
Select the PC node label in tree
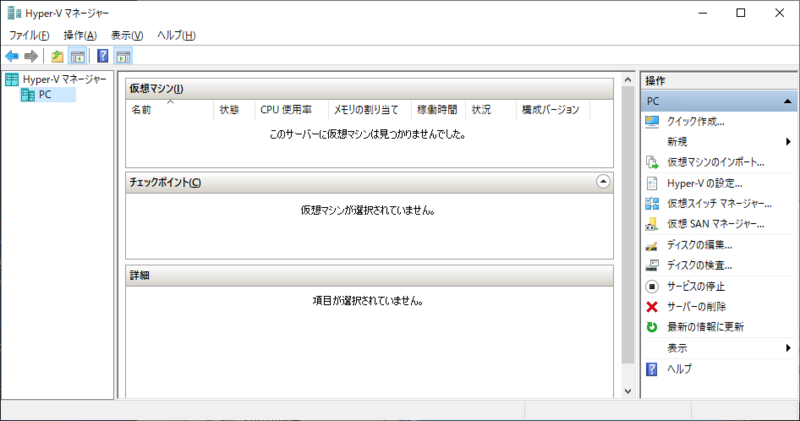pos(45,95)
